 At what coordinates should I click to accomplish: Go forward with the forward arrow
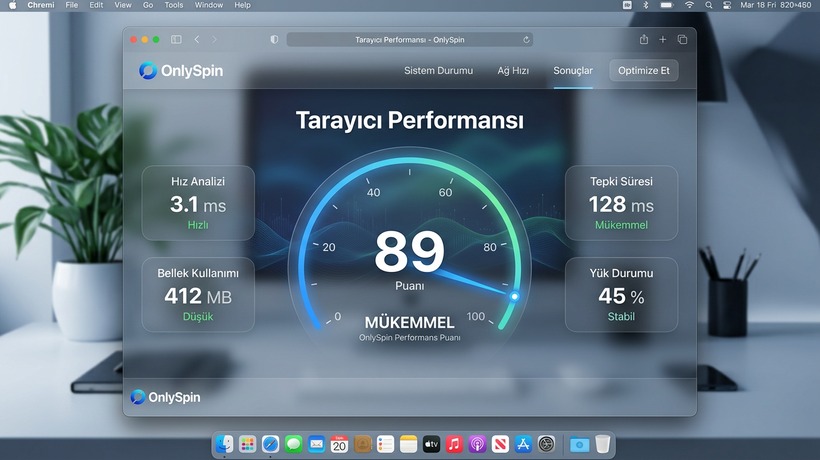pyautogui.click(x=214, y=39)
